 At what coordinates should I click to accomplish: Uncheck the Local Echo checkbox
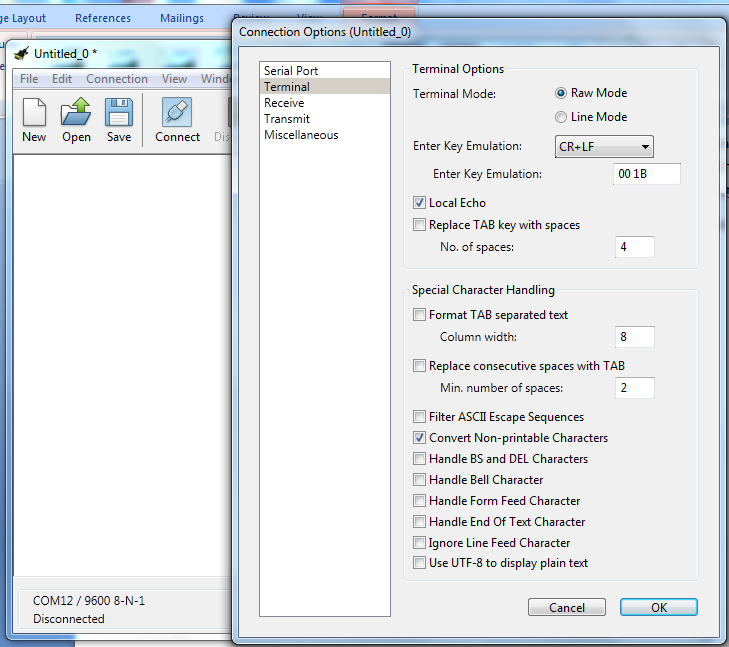420,203
